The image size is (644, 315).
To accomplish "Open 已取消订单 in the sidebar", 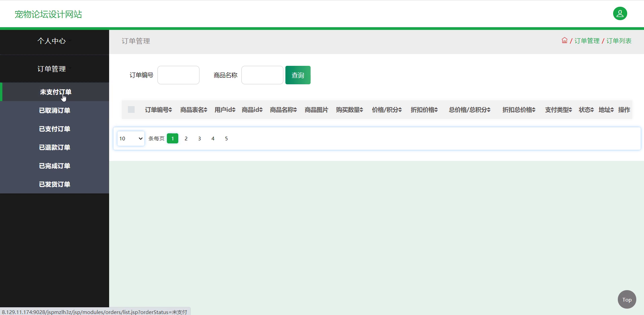I will coord(54,110).
